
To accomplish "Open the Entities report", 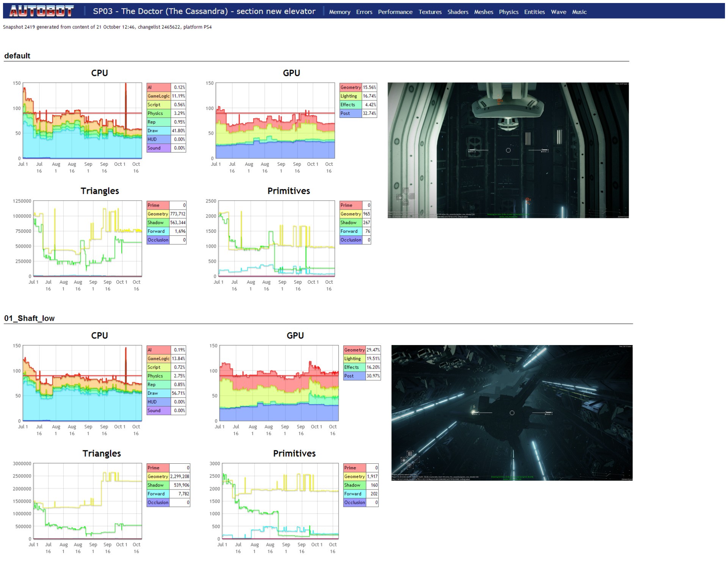I will tap(534, 12).
